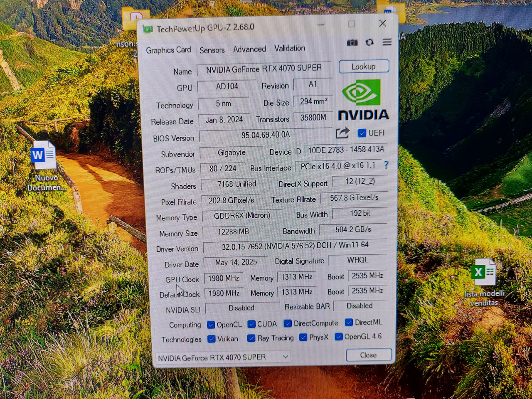Click the Bandwidth value 504.2 GB/s

[x=353, y=229]
